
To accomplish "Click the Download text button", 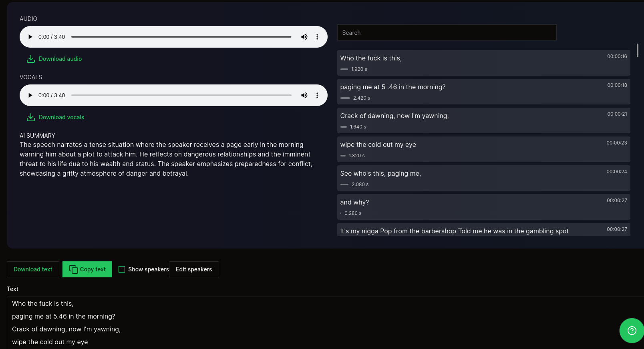I will pos(33,269).
